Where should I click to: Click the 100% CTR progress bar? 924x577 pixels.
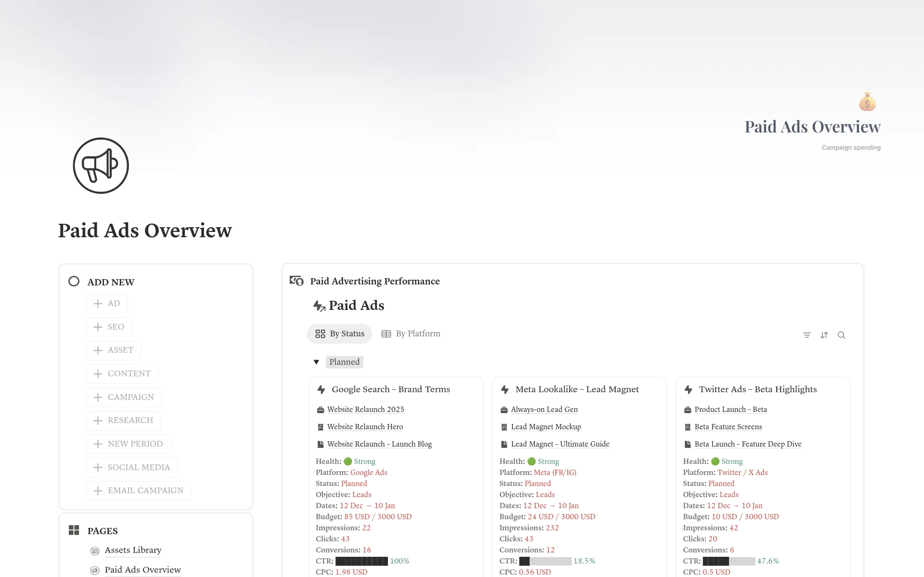click(x=361, y=561)
